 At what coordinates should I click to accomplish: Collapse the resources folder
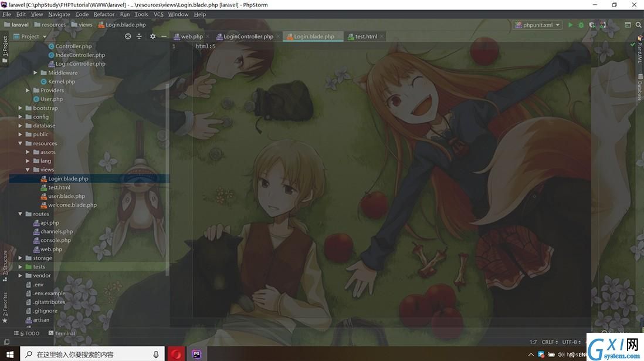pyautogui.click(x=20, y=143)
